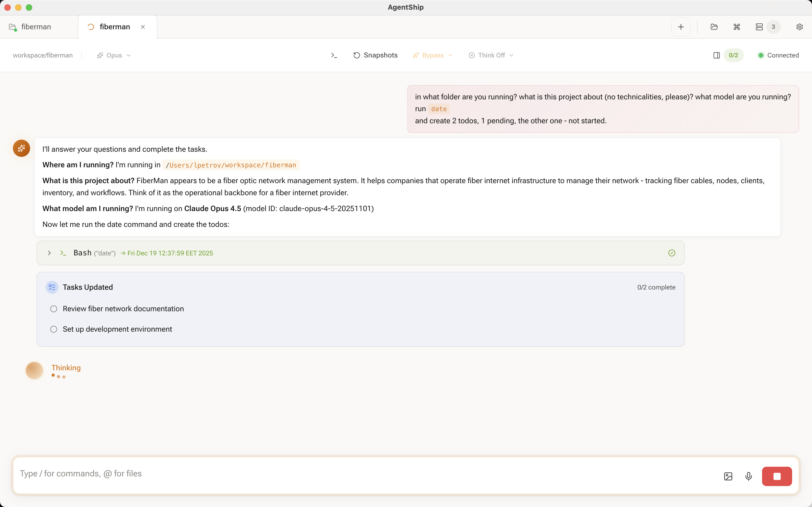Mark 'Set up development environment' as complete
Viewport: 812px width, 507px height.
[x=54, y=329]
